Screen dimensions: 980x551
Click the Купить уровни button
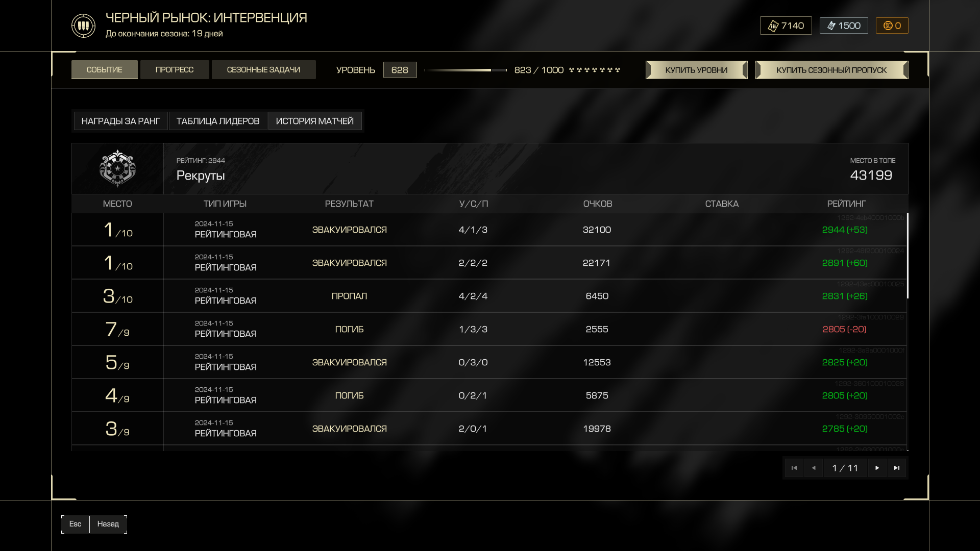pyautogui.click(x=696, y=70)
